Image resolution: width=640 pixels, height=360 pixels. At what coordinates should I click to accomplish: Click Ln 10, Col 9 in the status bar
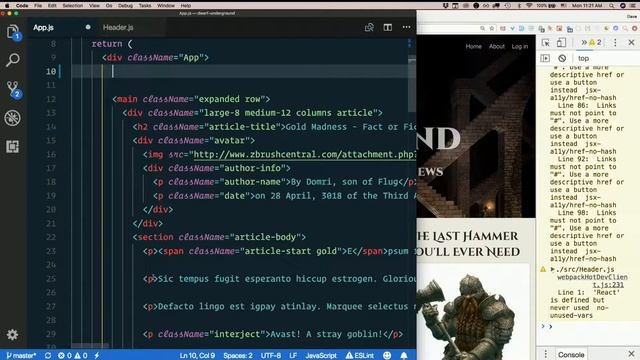[x=197, y=356]
